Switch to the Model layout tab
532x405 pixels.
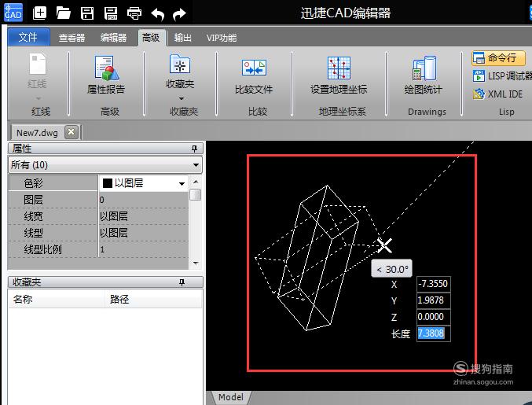click(x=231, y=397)
